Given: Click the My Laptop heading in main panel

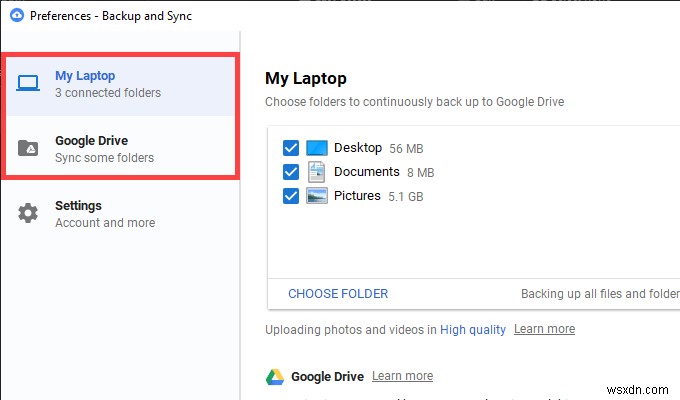Looking at the screenshot, I should point(306,79).
